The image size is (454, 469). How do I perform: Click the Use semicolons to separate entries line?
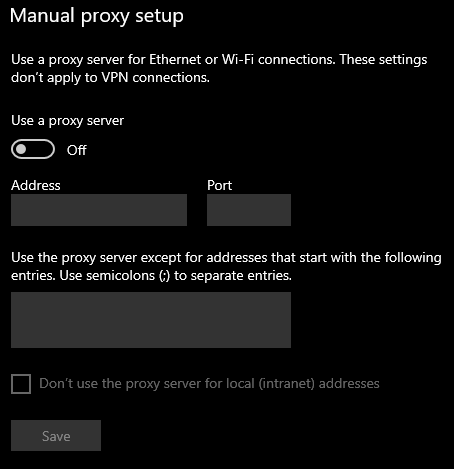151,276
